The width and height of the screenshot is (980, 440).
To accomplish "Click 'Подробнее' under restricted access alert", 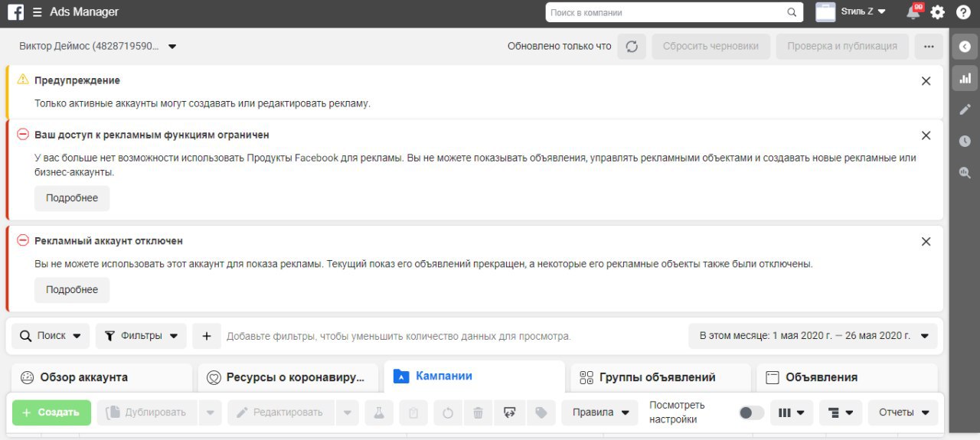I will click(x=72, y=198).
